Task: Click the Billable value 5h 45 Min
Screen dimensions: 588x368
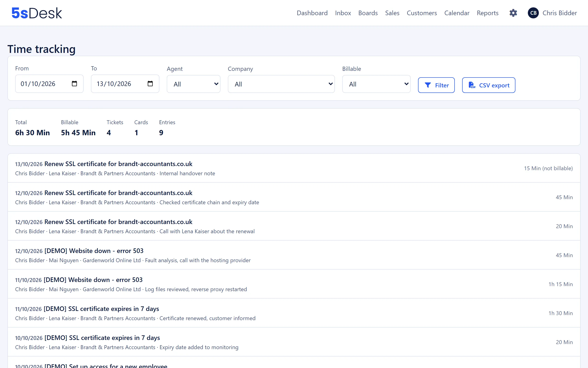Action: coord(78,133)
